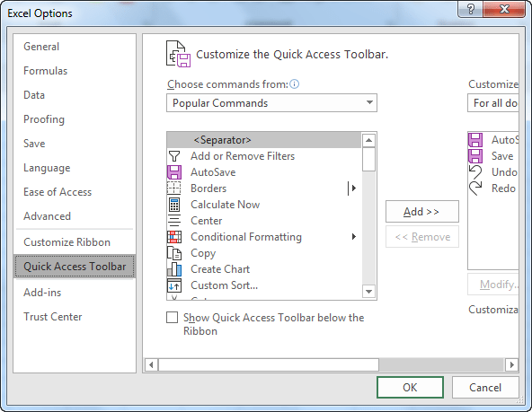Image resolution: width=532 pixels, height=412 pixels.
Task: Open the Popular Commands dropdown
Action: pos(271,103)
